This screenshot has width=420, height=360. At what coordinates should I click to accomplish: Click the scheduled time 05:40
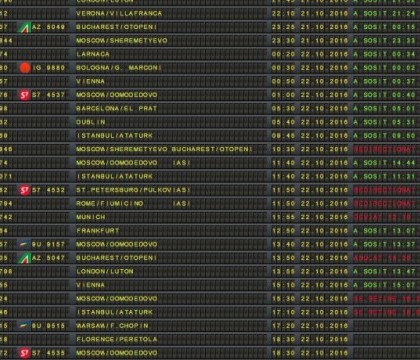click(x=283, y=122)
